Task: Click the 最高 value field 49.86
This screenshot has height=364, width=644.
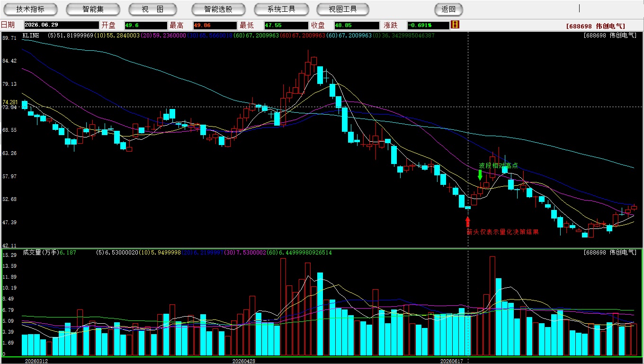Action: click(215, 25)
